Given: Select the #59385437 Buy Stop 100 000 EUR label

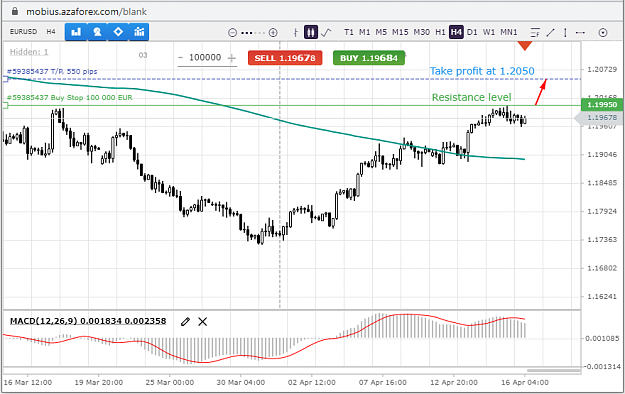Looking at the screenshot, I should (70, 98).
